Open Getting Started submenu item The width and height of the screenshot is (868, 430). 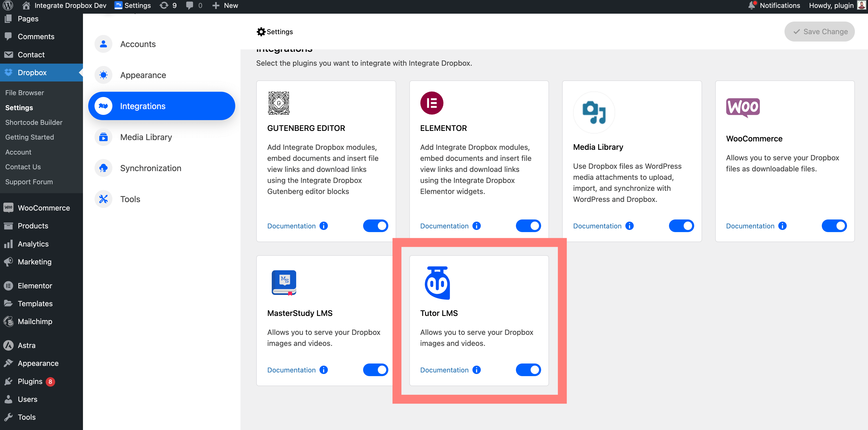[29, 137]
